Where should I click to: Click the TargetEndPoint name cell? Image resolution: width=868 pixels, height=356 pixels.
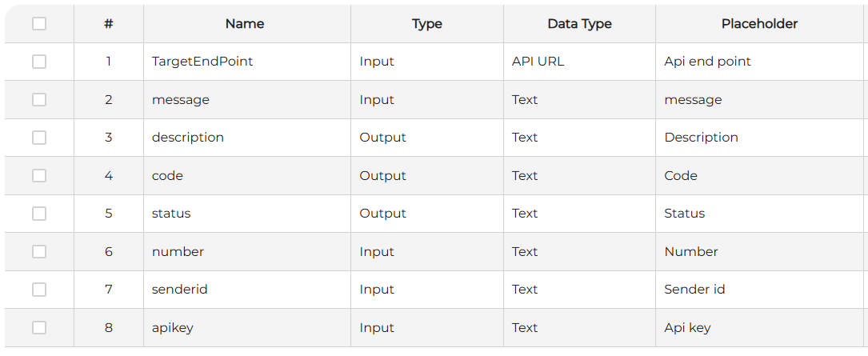point(202,62)
